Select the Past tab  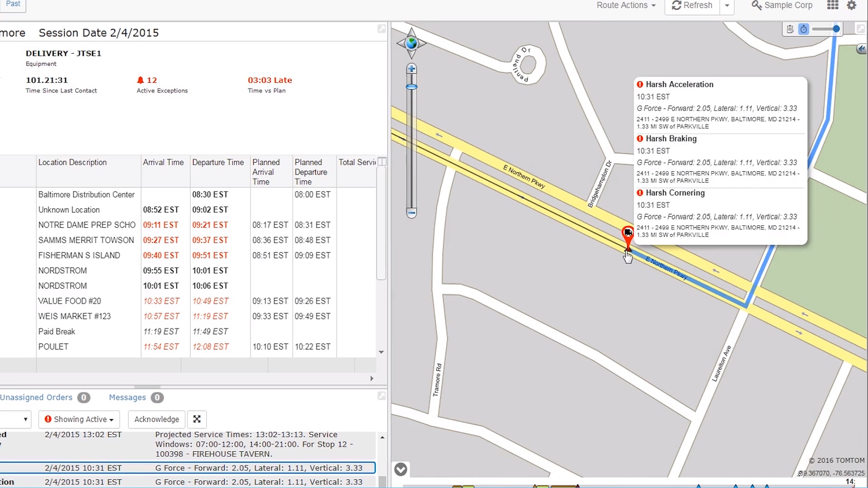click(13, 4)
